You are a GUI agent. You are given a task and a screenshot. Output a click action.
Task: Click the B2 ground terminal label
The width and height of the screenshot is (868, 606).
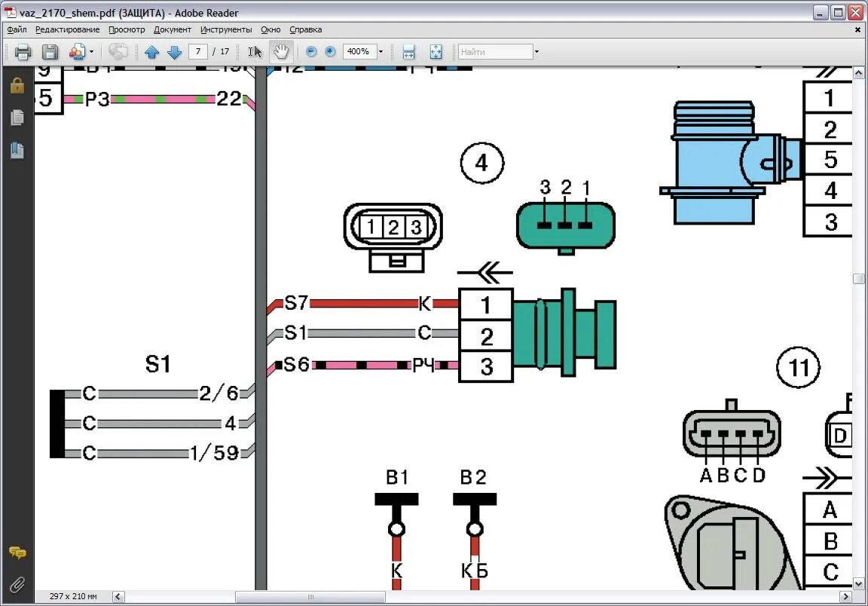(x=473, y=477)
